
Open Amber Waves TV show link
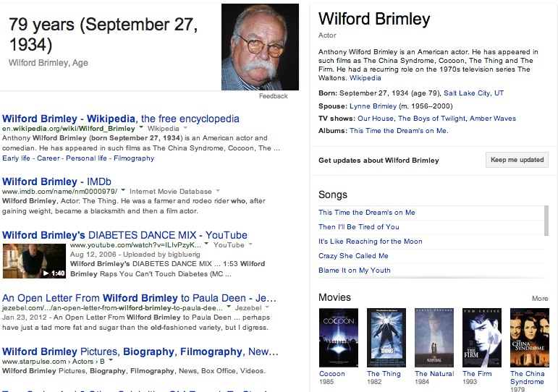[x=493, y=119]
